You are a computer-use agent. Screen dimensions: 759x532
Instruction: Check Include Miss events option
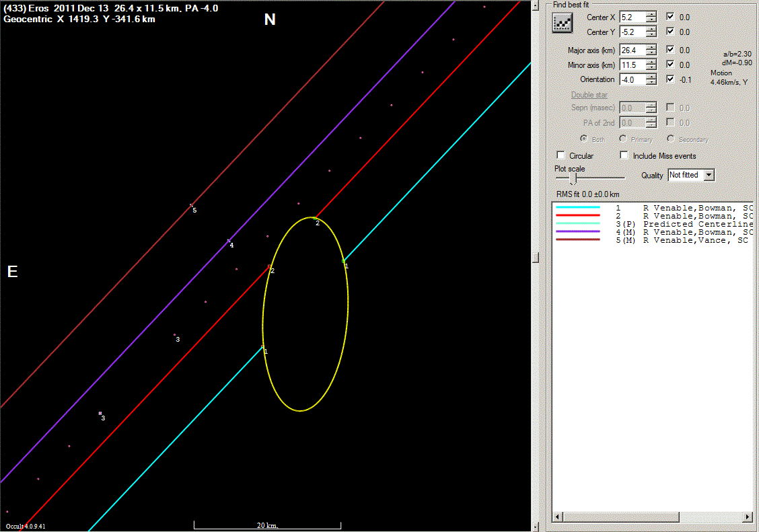pyautogui.click(x=624, y=155)
